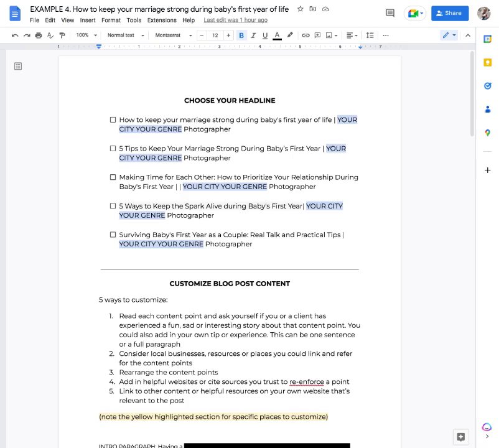Hide side panel with bottom chevron

click(x=487, y=437)
